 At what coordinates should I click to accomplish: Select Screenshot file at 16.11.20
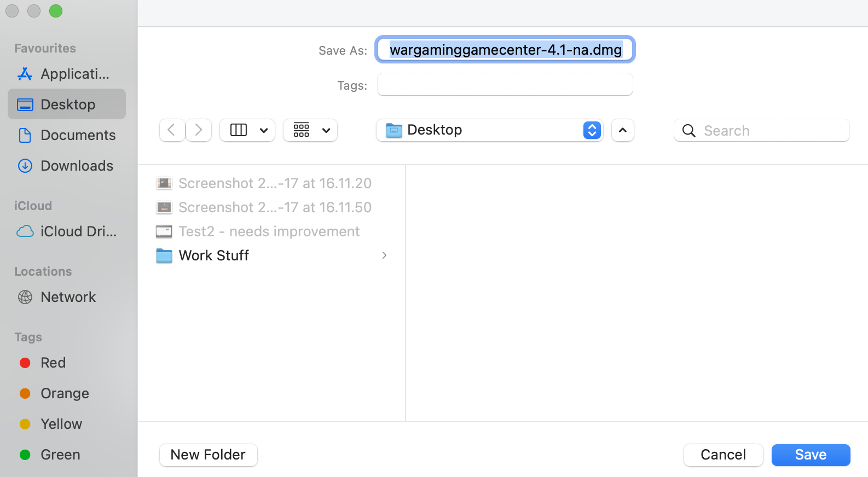[272, 183]
